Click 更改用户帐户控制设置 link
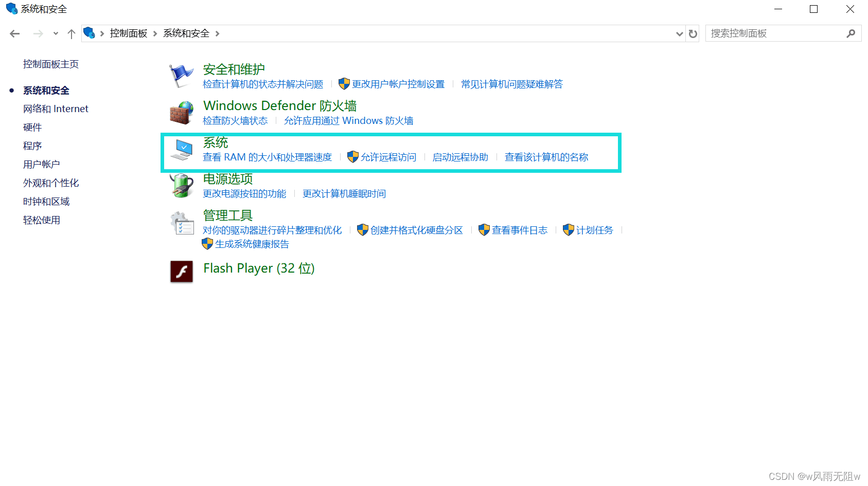This screenshot has width=868, height=486. 398,84
